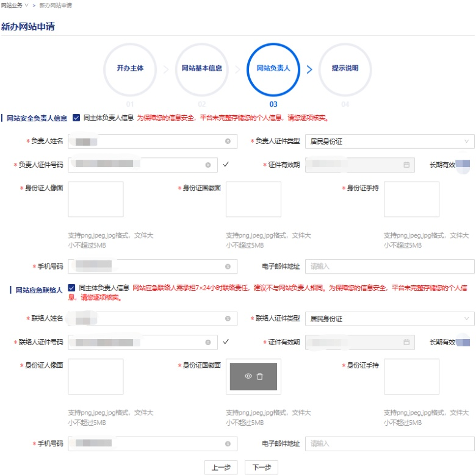This screenshot has width=476, height=475.
Task: Expand the 负责人证件类型 dropdown
Action: click(x=389, y=141)
